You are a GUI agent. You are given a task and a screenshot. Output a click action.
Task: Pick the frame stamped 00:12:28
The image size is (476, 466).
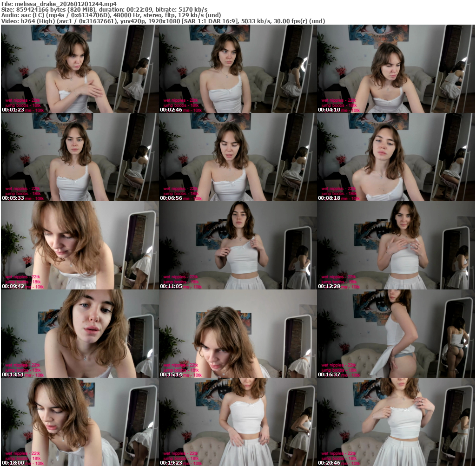pyautogui.click(x=396, y=245)
